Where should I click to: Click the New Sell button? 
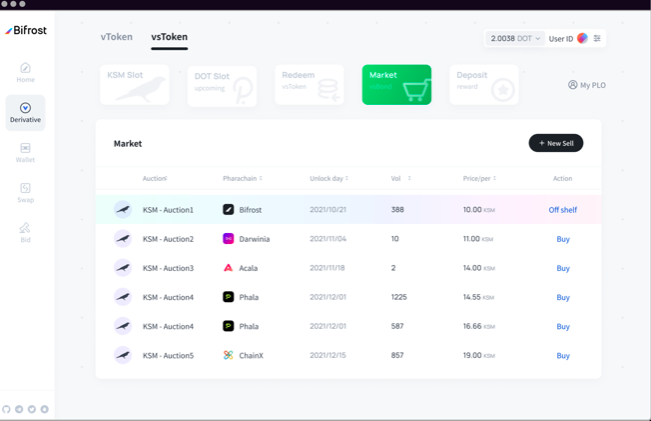(556, 143)
